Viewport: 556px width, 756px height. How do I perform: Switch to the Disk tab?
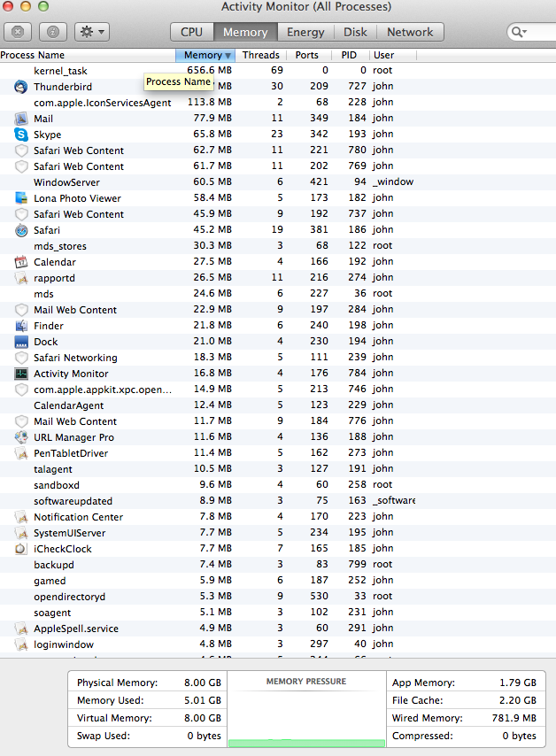pyautogui.click(x=355, y=32)
